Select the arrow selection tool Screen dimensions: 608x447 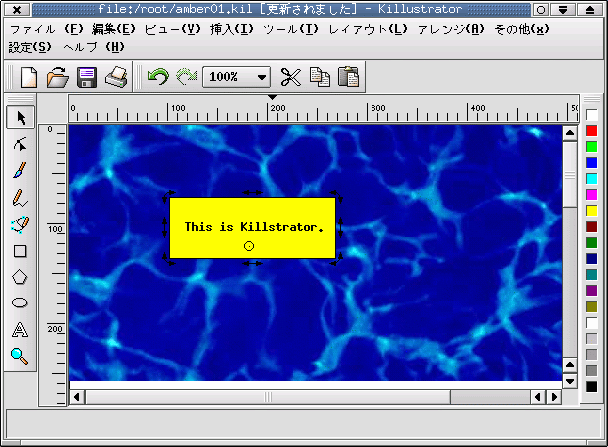click(x=21, y=117)
